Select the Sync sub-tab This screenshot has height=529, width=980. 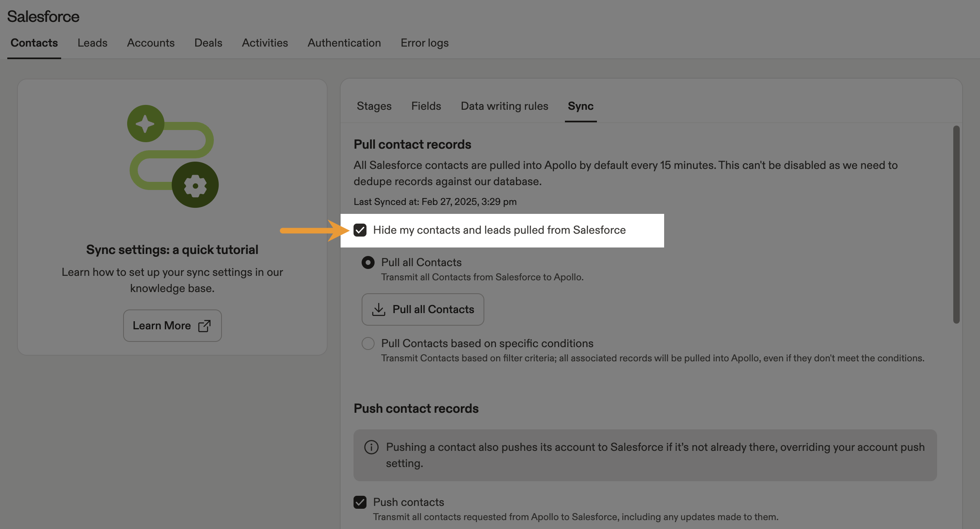(580, 106)
